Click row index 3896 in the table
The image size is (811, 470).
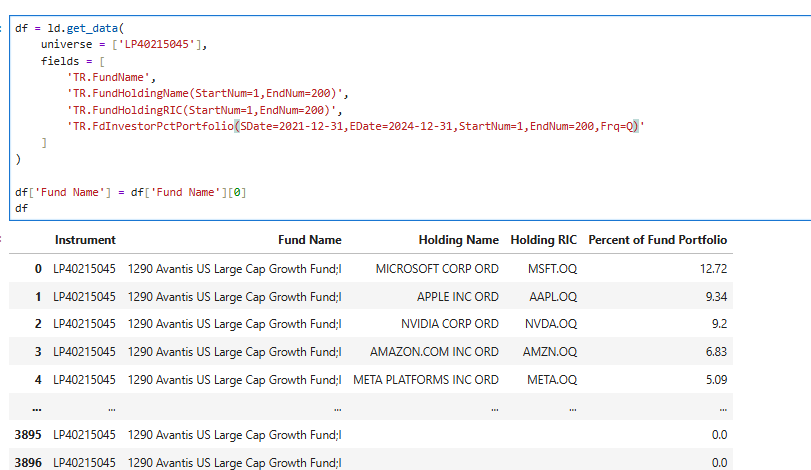click(x=28, y=463)
